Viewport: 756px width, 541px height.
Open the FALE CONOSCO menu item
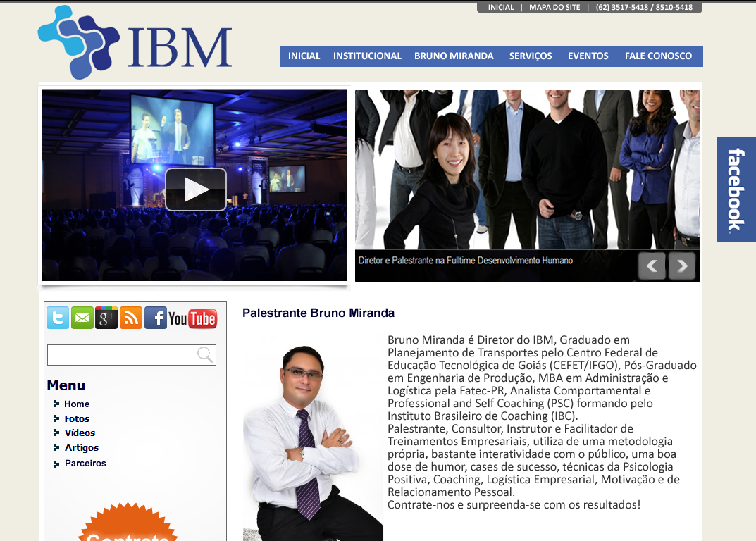[659, 56]
